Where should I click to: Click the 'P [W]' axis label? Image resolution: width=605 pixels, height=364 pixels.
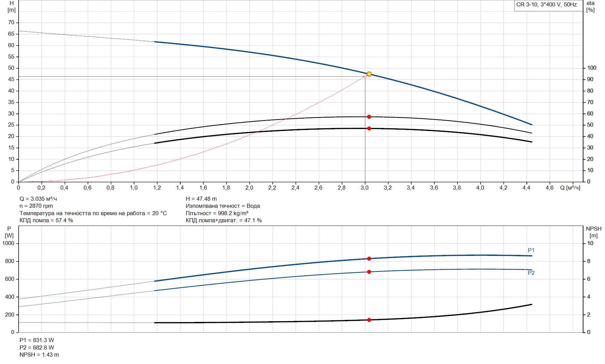9,232
